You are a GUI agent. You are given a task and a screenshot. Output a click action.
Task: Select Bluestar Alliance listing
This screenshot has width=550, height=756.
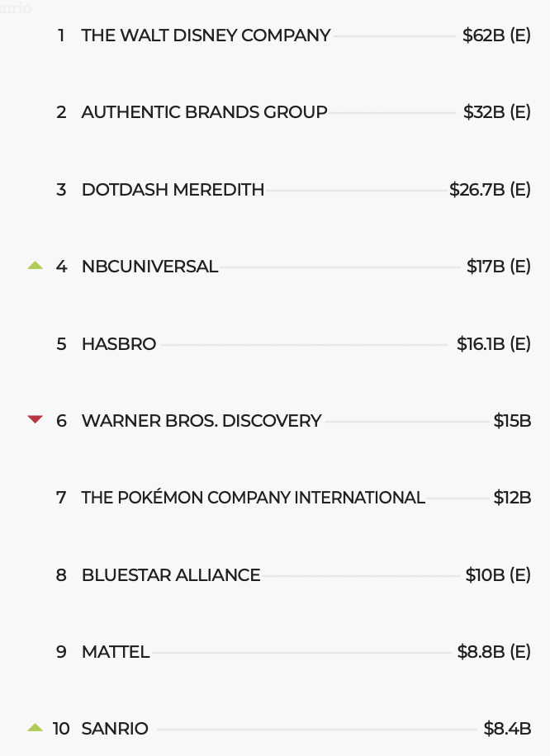click(x=171, y=575)
